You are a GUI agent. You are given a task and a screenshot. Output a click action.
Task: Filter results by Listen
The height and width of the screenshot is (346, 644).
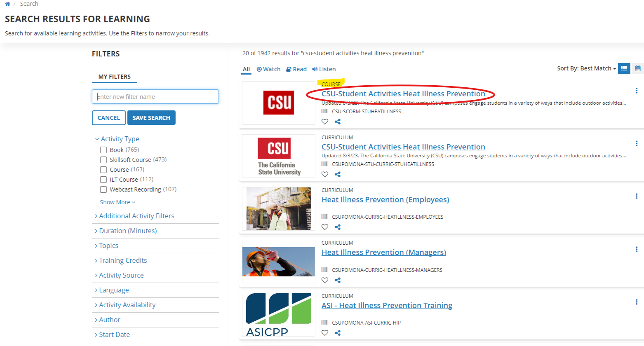324,69
